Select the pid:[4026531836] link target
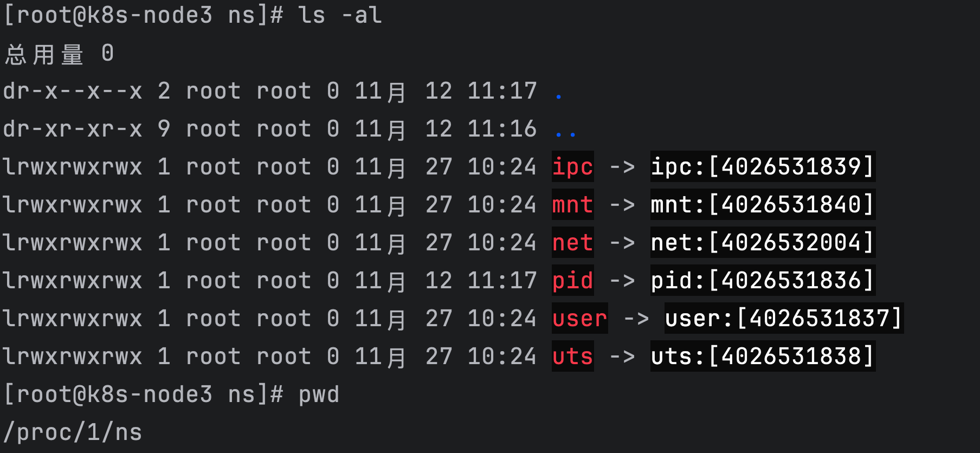Image resolution: width=980 pixels, height=453 pixels. tap(762, 281)
